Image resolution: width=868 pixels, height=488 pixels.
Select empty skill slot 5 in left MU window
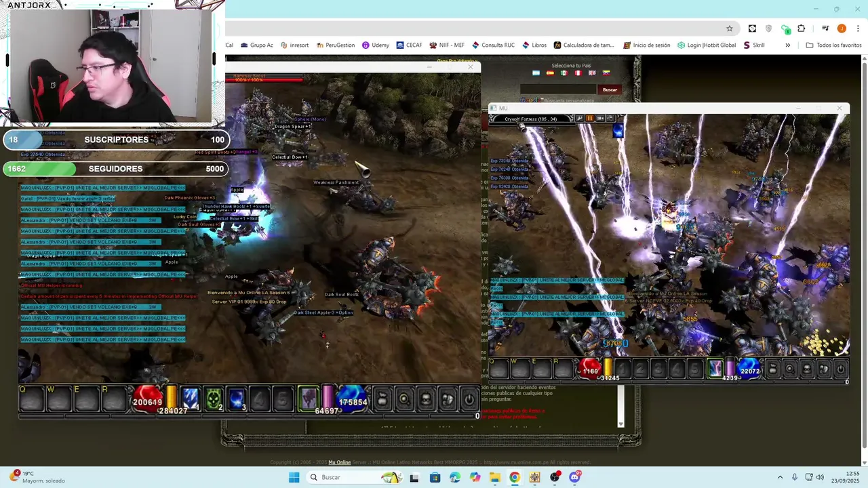283,399
